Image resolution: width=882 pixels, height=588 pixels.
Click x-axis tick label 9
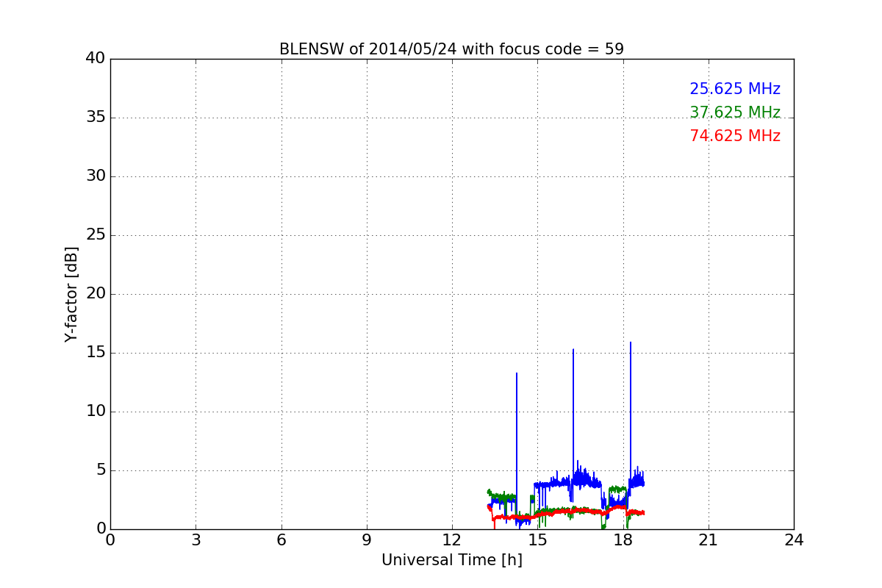click(x=367, y=540)
